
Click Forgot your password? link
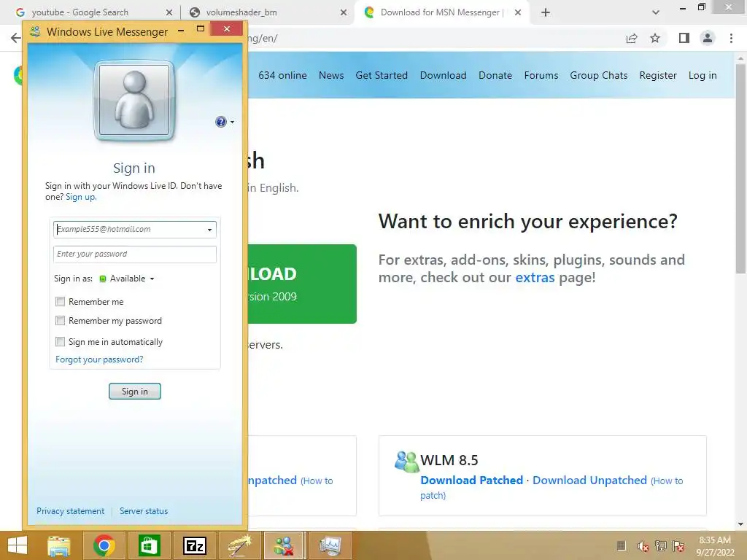pos(99,359)
